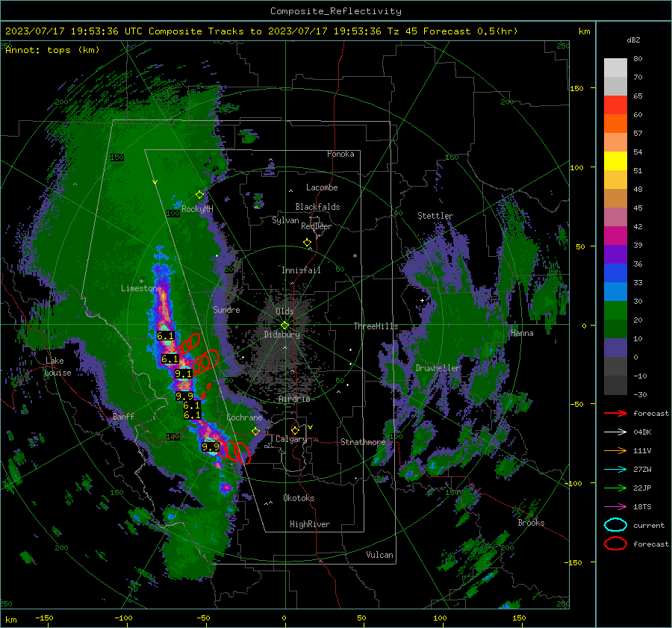Click the Calgary city label

click(x=291, y=439)
